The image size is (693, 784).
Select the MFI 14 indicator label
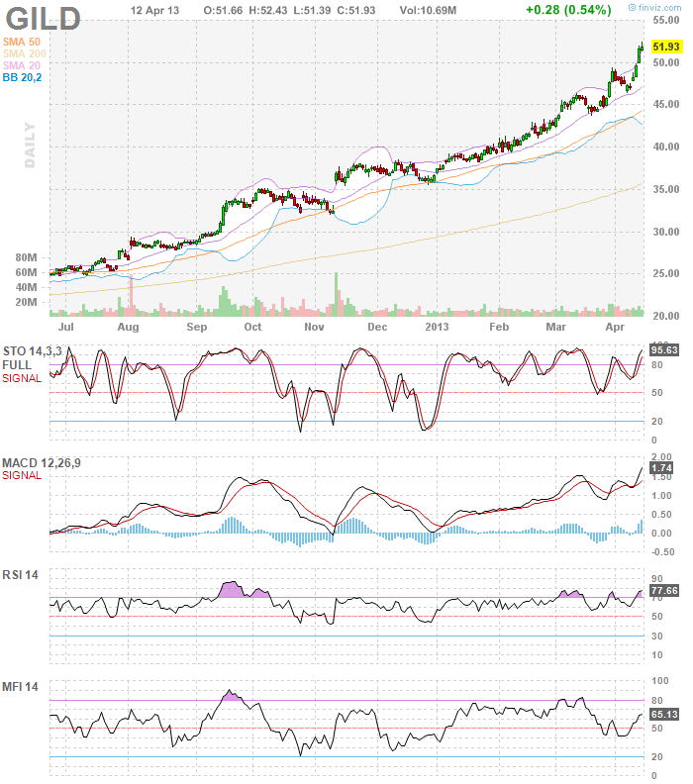20,687
